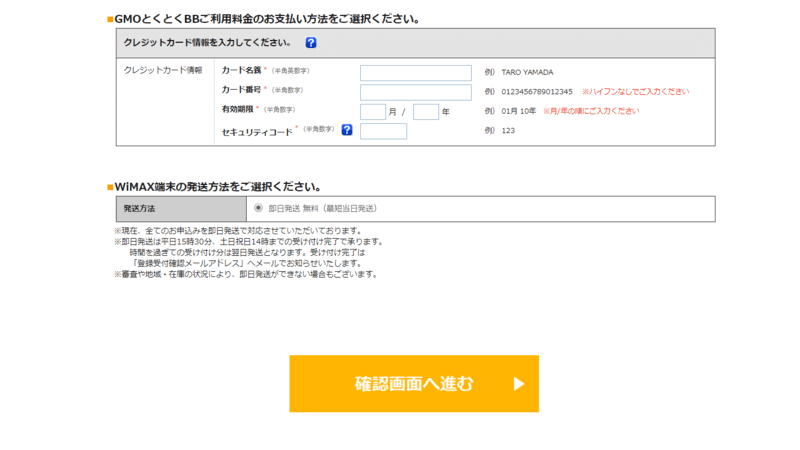Click orange bullet before GMOとくとくBB heading
This screenshot has width=800, height=450.
point(110,19)
